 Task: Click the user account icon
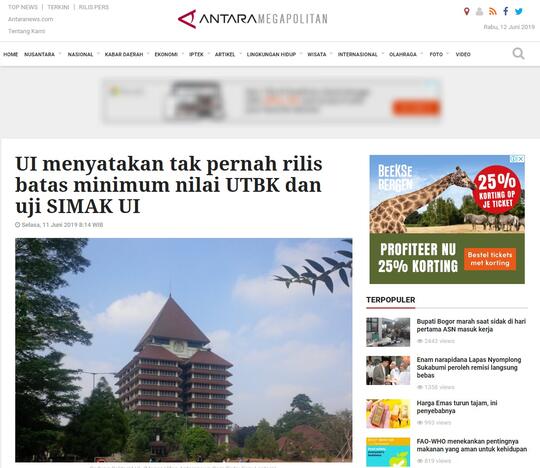point(479,12)
